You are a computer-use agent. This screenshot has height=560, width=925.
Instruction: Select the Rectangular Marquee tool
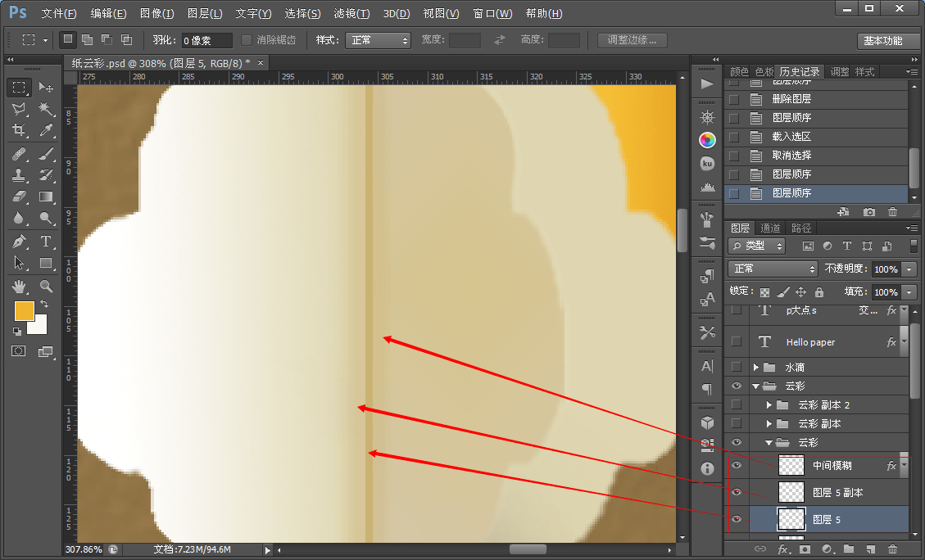click(x=19, y=88)
